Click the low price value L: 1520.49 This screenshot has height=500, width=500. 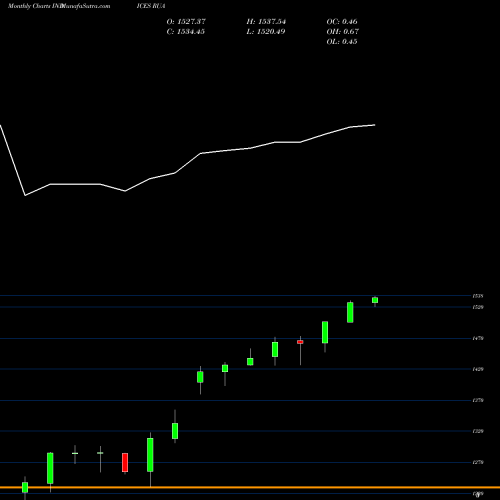266,32
